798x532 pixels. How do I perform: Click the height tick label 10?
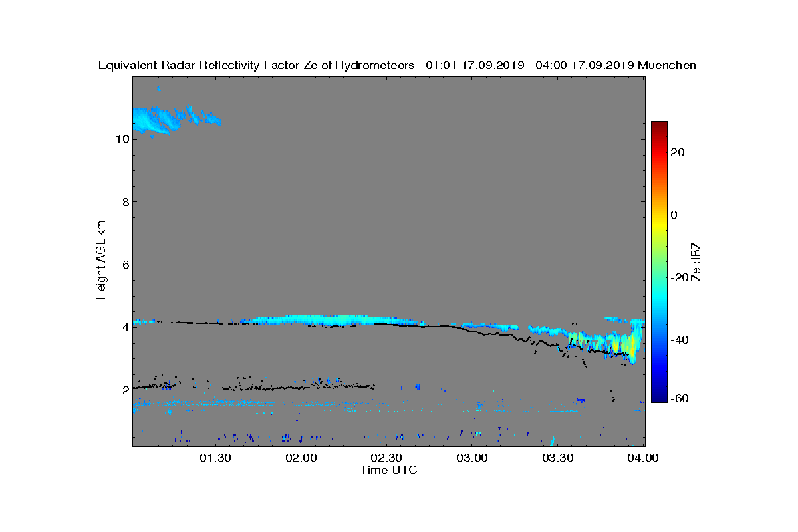(x=122, y=139)
